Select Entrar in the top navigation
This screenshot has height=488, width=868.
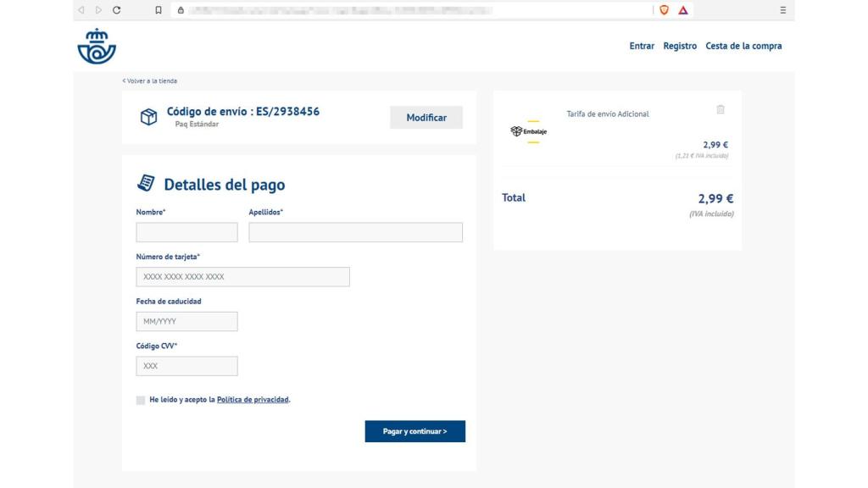pyautogui.click(x=642, y=46)
